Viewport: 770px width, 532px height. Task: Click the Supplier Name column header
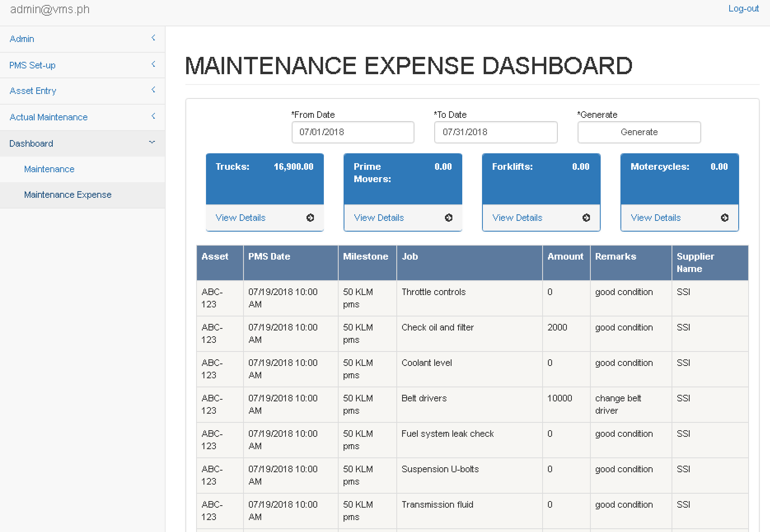pos(710,263)
